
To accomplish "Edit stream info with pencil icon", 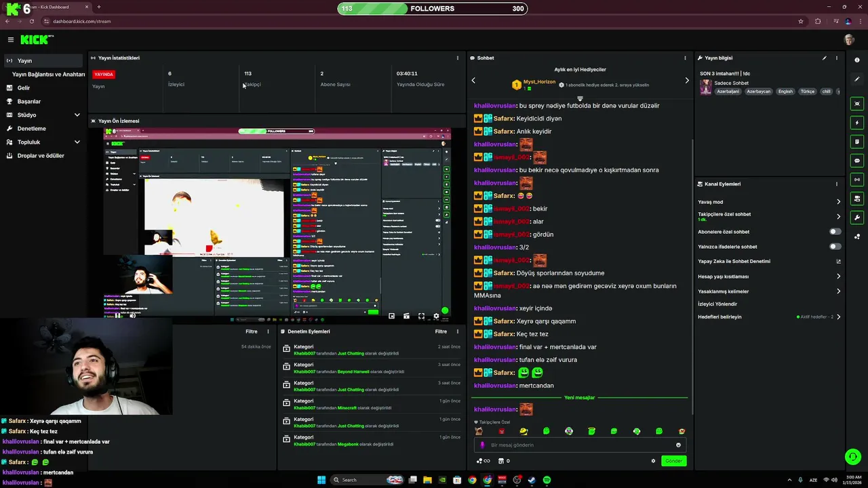I will coord(825,58).
